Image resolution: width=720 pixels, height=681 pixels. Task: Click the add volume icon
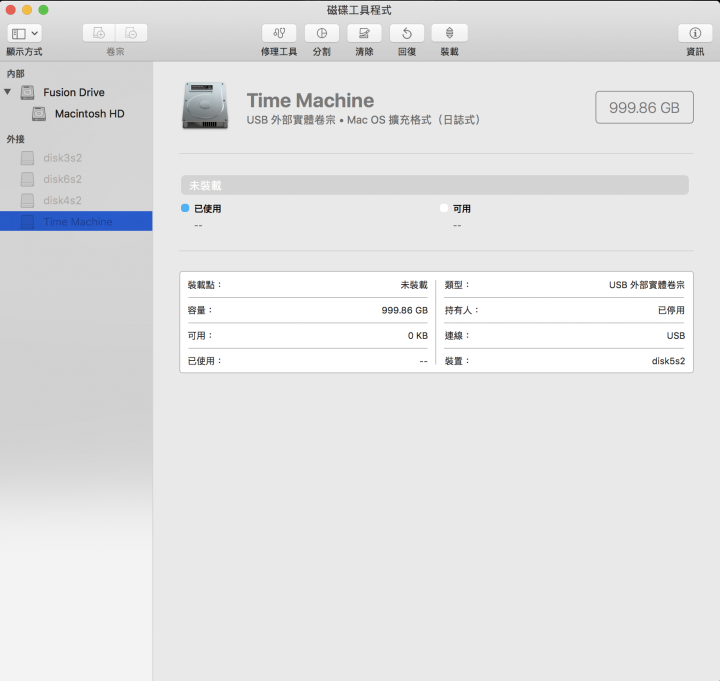(x=99, y=33)
